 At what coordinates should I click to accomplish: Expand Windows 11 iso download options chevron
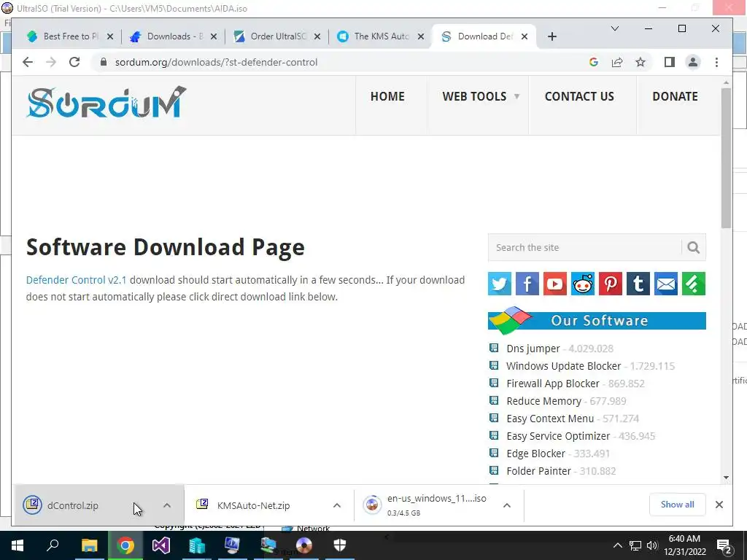click(x=507, y=505)
